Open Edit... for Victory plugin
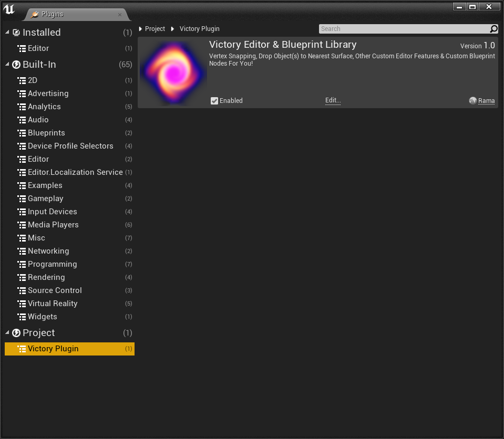The image size is (504, 439). click(x=333, y=100)
